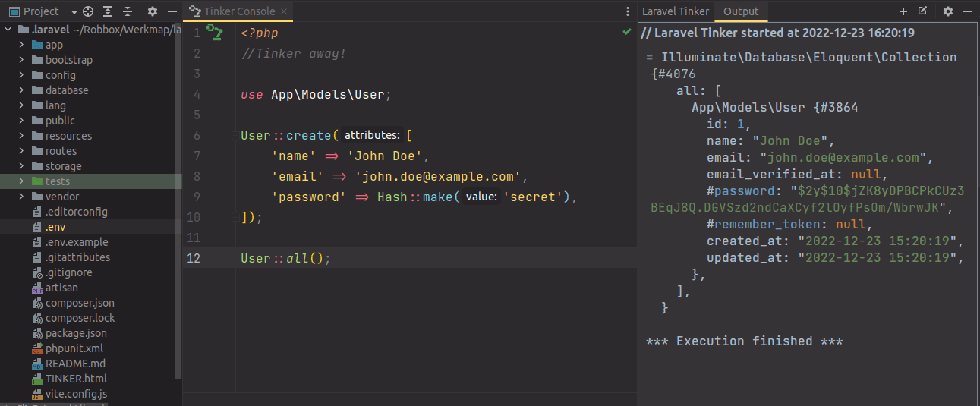Select the Output tab

pyautogui.click(x=741, y=11)
